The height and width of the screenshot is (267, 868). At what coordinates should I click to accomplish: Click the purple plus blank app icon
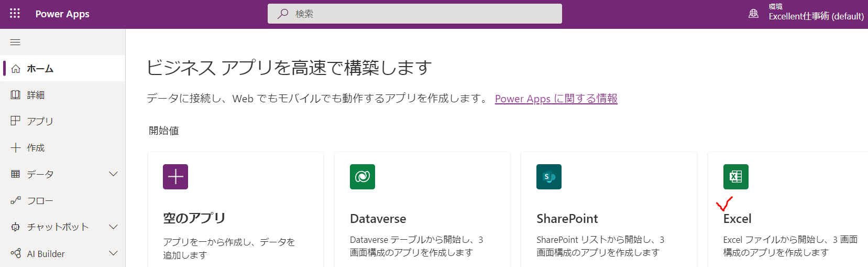coord(175,177)
